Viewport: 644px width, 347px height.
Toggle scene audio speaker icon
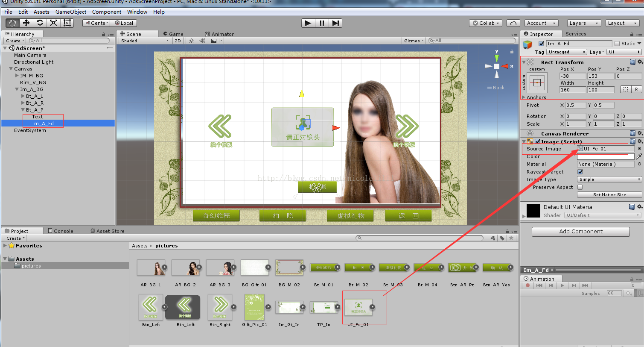click(x=202, y=41)
